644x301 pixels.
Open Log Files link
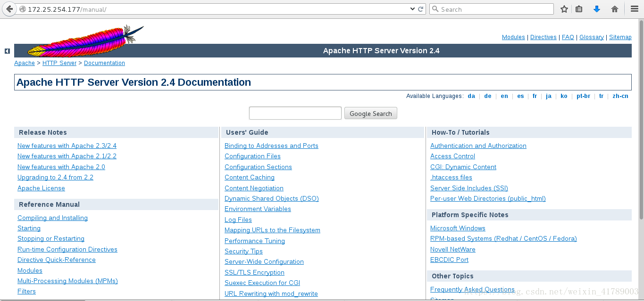click(238, 220)
